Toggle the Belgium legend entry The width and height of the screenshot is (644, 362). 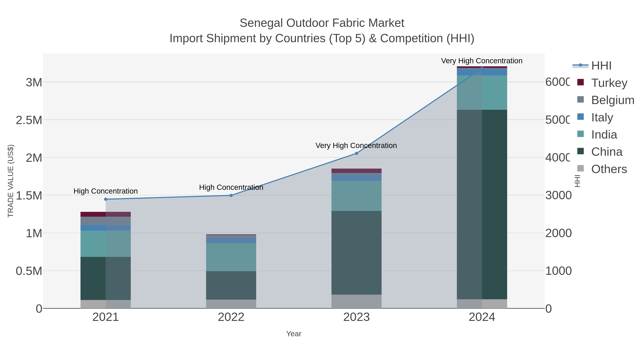click(606, 100)
